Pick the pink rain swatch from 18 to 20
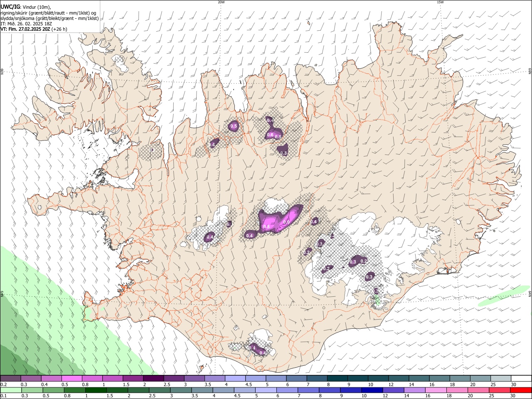Image resolution: width=532 pixels, height=399 pixels. point(457,390)
